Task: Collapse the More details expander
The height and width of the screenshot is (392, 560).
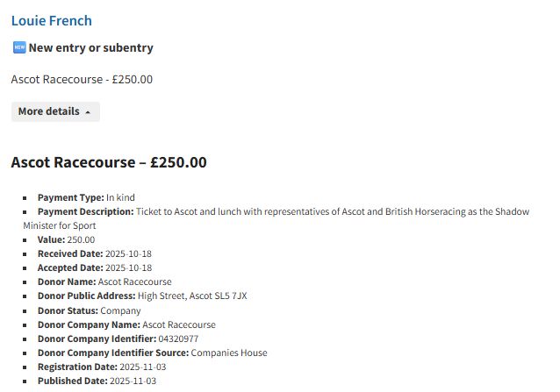Action: (54, 111)
